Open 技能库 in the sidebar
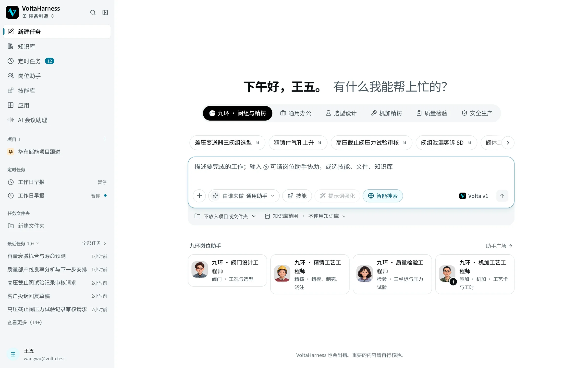Screen dimensions: 588x368 point(57,91)
